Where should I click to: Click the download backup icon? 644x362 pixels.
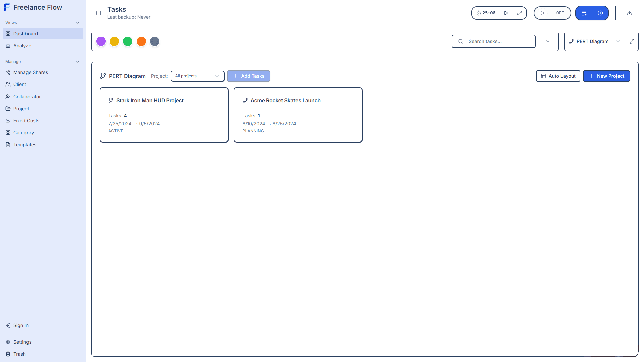[629, 13]
